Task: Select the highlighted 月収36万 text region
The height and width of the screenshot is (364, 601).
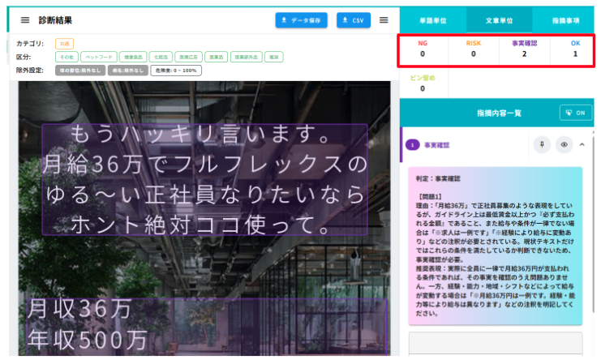Action: click(207, 327)
